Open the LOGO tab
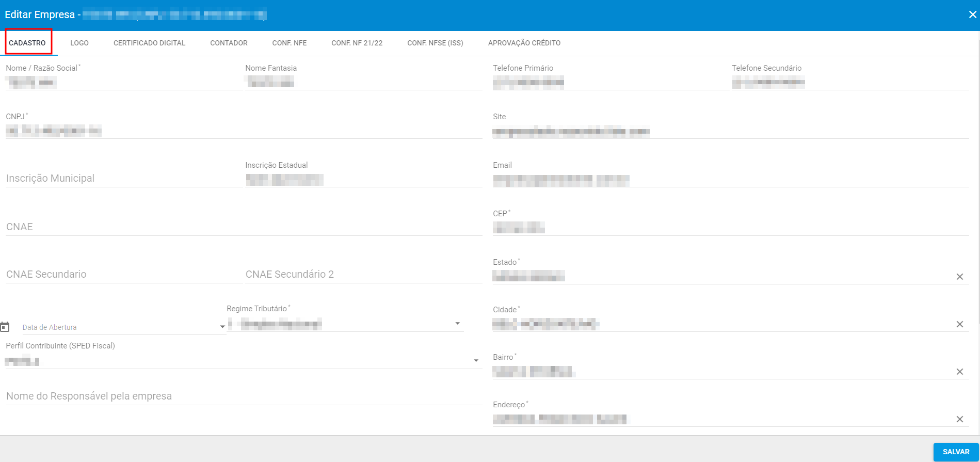The width and height of the screenshot is (980, 462). pyautogui.click(x=79, y=43)
